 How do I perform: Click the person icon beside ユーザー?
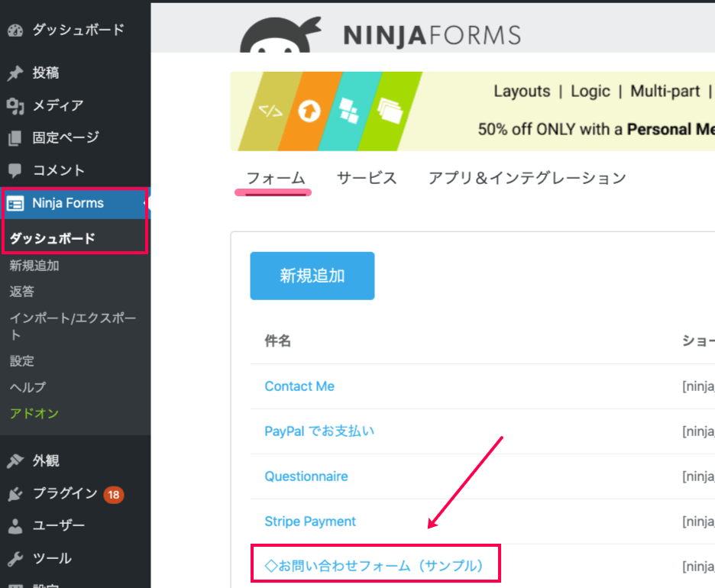(x=15, y=526)
